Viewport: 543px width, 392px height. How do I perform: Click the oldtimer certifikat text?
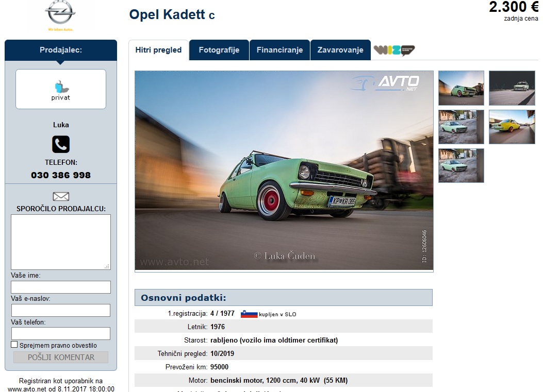(274, 340)
